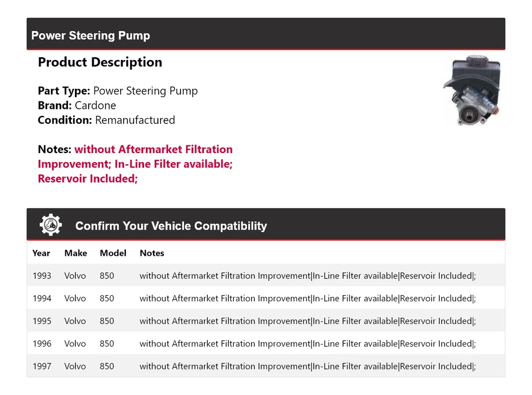The height and width of the screenshot is (395, 532).
Task: Select the 1997 Volvo 850 row
Action: (266, 366)
